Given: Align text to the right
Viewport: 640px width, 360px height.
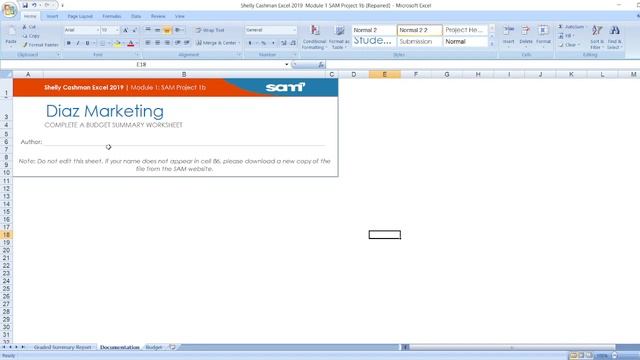Looking at the screenshot, I should [x=167, y=43].
